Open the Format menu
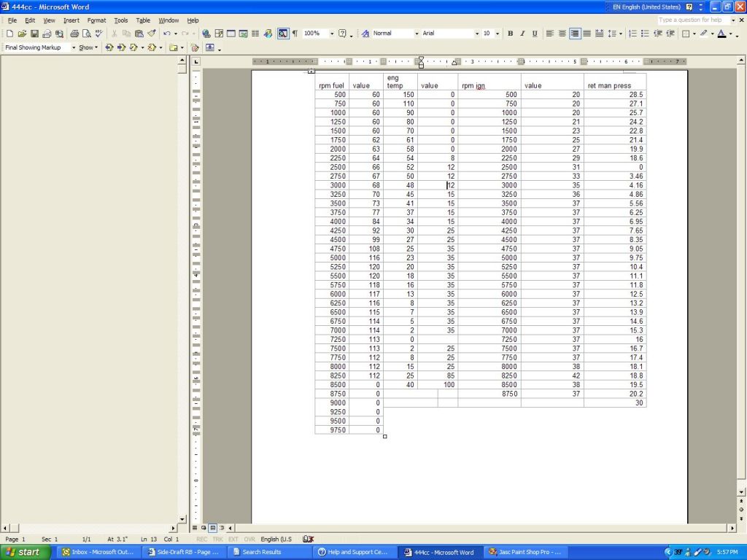The width and height of the screenshot is (747, 560). tap(96, 20)
